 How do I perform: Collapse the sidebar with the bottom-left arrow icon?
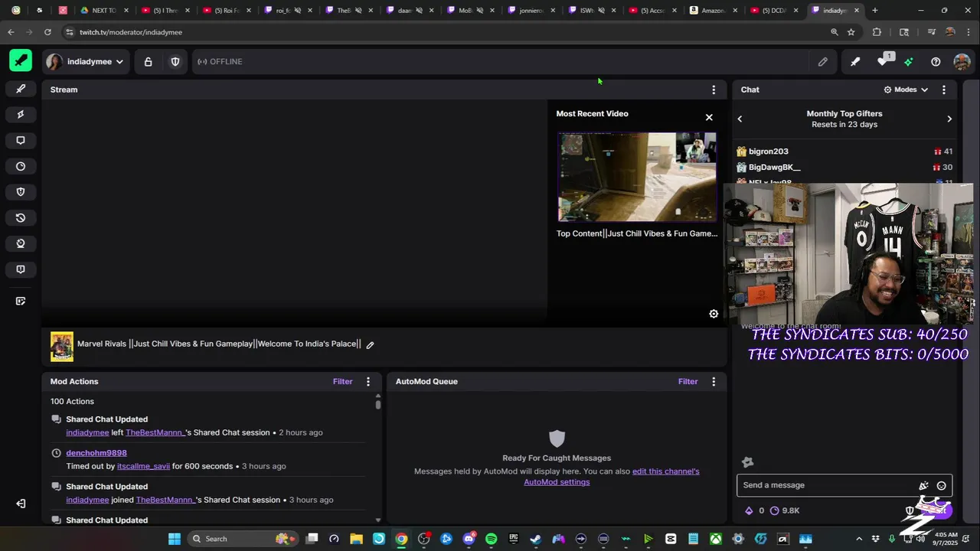21,504
